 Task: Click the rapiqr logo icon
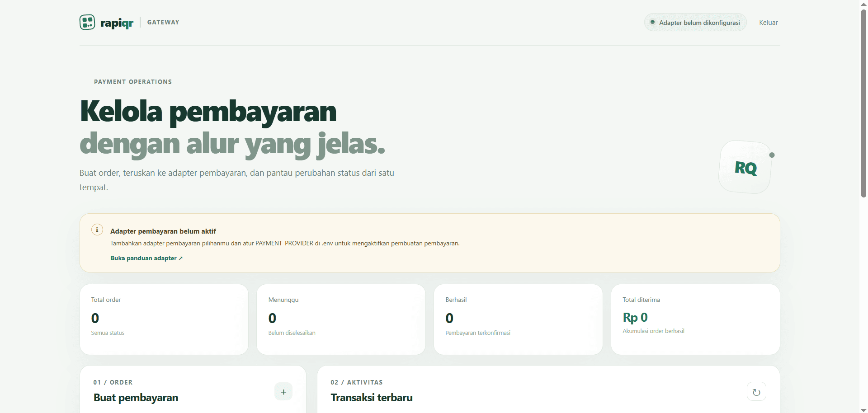87,22
